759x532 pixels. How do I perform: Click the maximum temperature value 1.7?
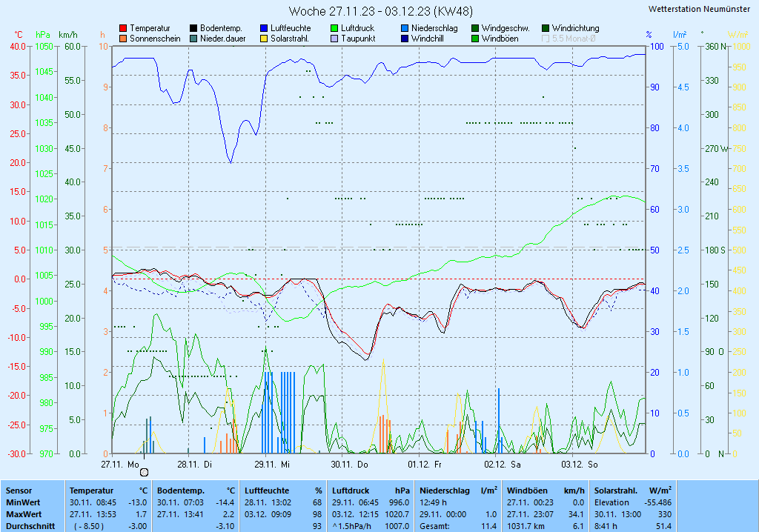[142, 514]
